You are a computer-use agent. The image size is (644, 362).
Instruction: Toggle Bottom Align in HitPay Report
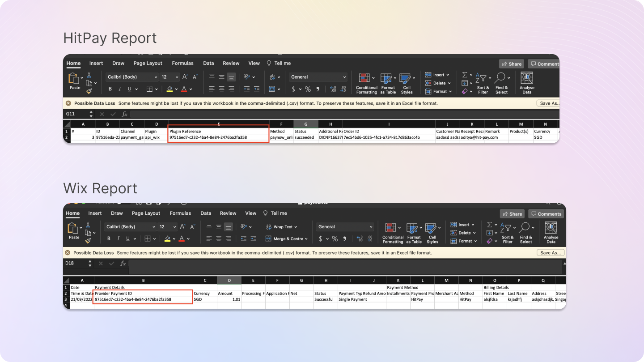[x=231, y=77]
